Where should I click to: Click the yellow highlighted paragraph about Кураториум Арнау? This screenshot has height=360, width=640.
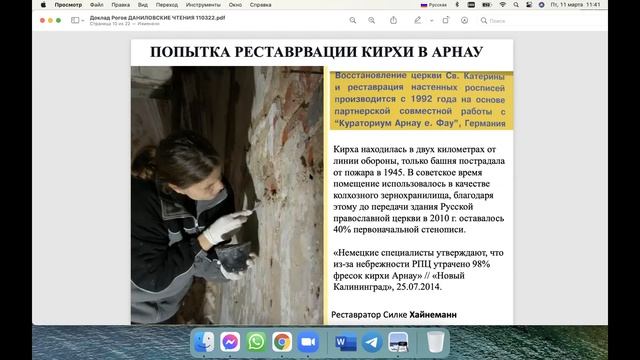[x=421, y=99]
